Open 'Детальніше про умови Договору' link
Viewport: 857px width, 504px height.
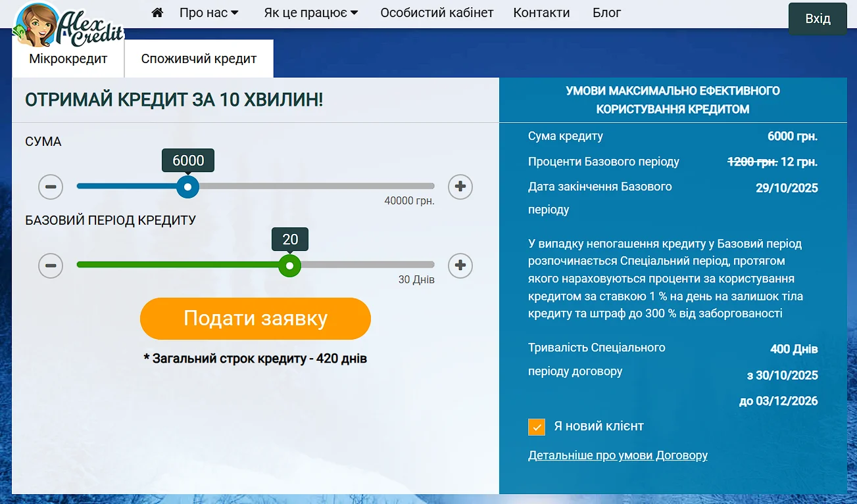[618, 455]
